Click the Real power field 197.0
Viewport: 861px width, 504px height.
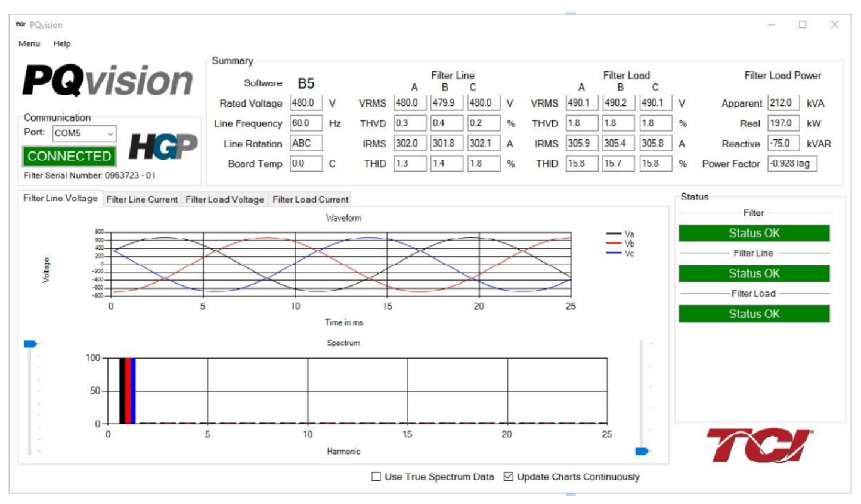tap(783, 123)
